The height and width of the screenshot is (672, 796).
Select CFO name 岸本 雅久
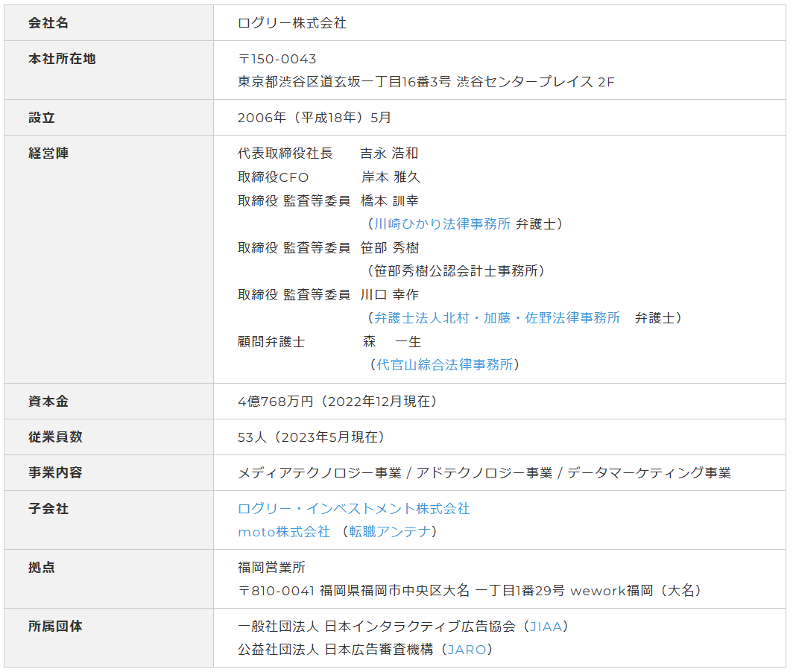391,177
